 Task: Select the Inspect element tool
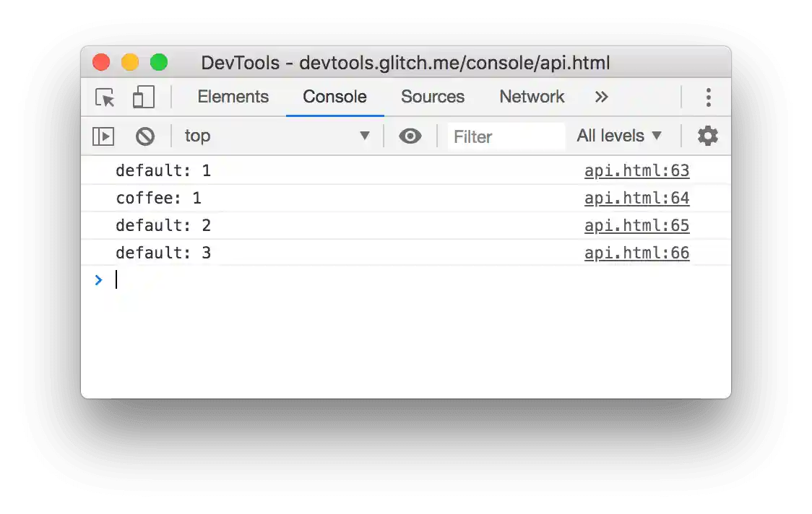pyautogui.click(x=104, y=97)
